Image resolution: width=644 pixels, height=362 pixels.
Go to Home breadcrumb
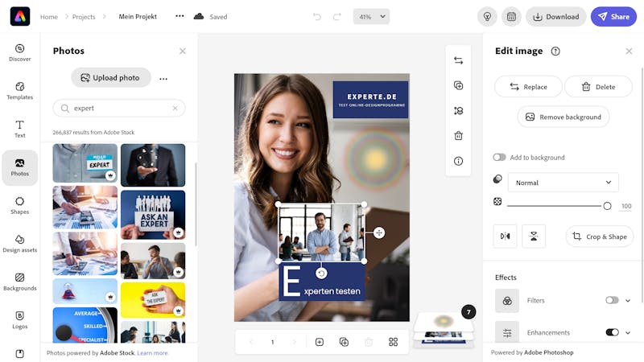pos(49,17)
